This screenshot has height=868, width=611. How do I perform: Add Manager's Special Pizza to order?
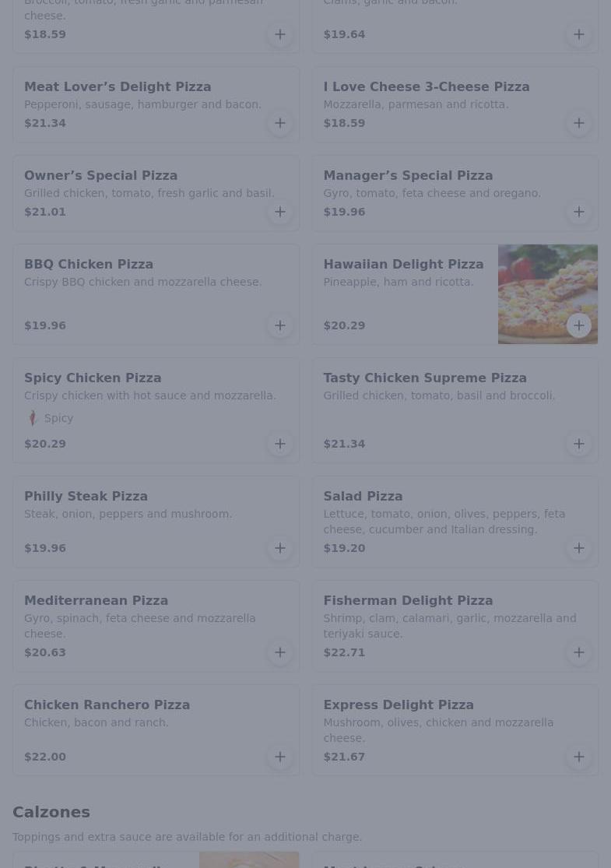[x=579, y=212]
